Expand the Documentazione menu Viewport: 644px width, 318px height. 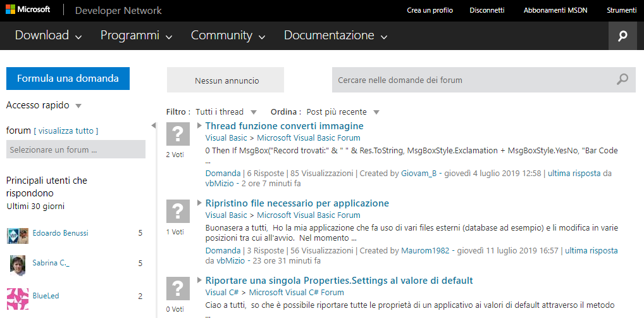335,35
